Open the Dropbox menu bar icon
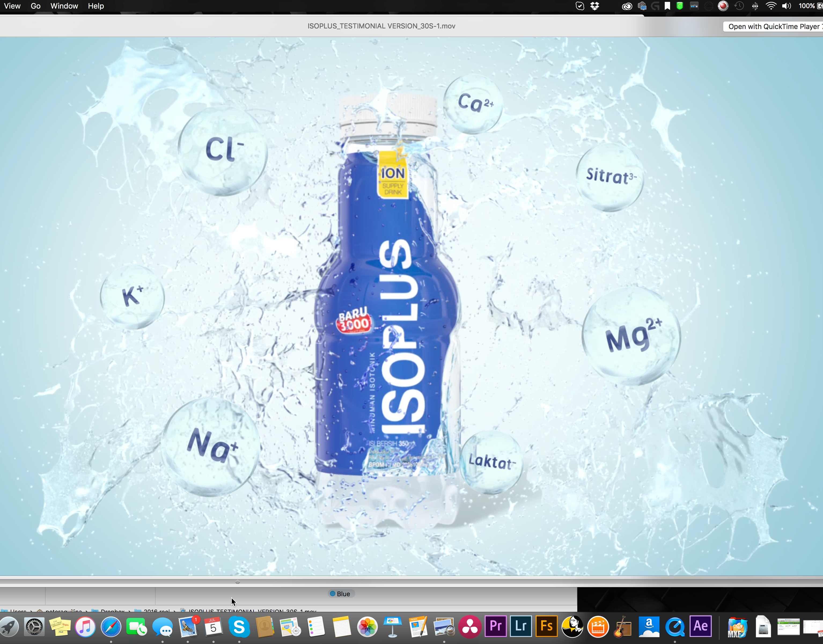 point(595,6)
